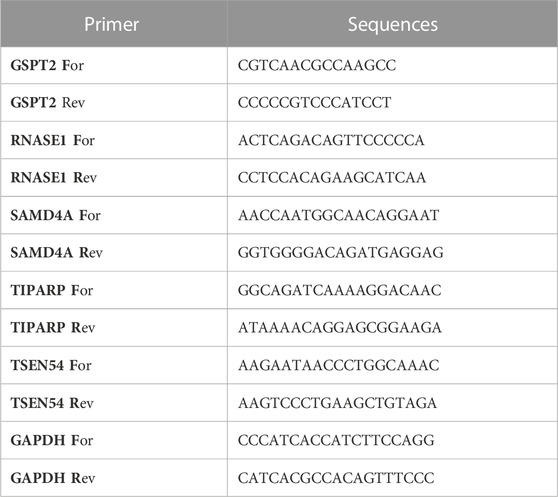Click the RNASE1 For primer label

(53, 140)
